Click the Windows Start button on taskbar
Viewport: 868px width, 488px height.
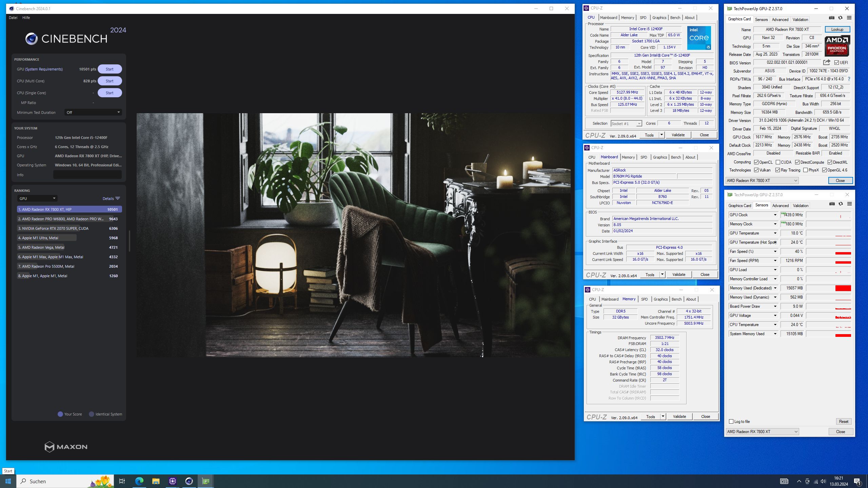(x=8, y=481)
